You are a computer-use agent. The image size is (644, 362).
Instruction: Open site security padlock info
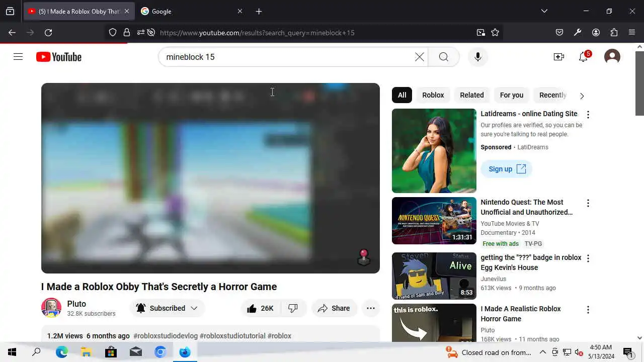(127, 32)
